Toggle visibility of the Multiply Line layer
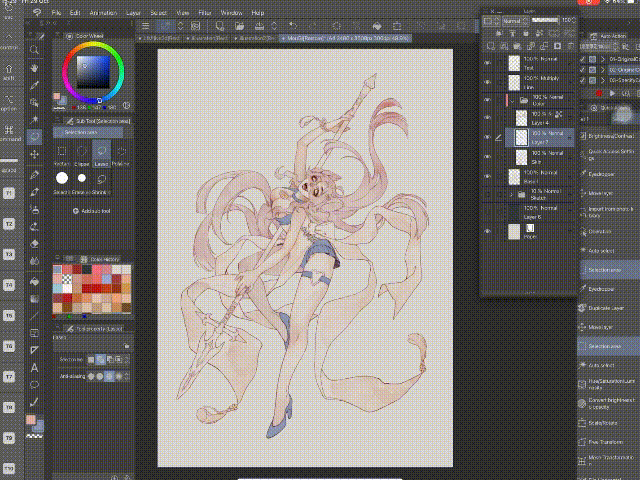Viewport: 640px width, 480px height. pyautogui.click(x=488, y=80)
